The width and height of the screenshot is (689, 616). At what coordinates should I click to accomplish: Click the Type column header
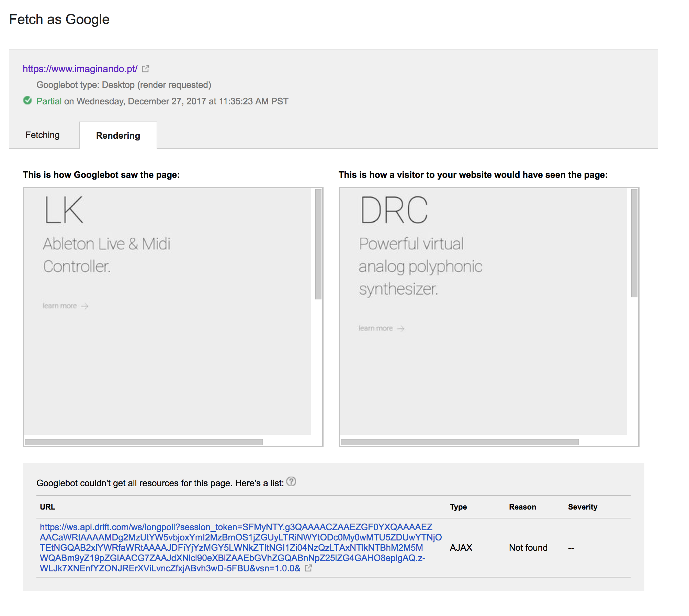459,507
